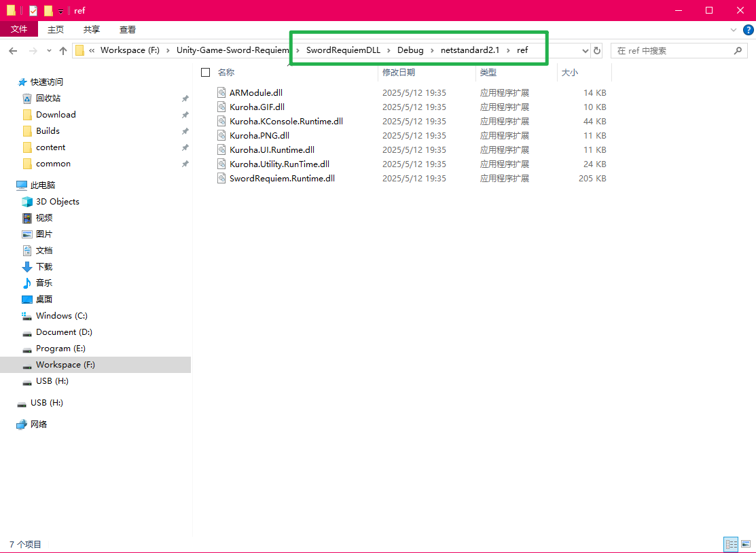The width and height of the screenshot is (756, 553).
Task: Click Debug in the breadcrumb path
Action: [x=410, y=50]
